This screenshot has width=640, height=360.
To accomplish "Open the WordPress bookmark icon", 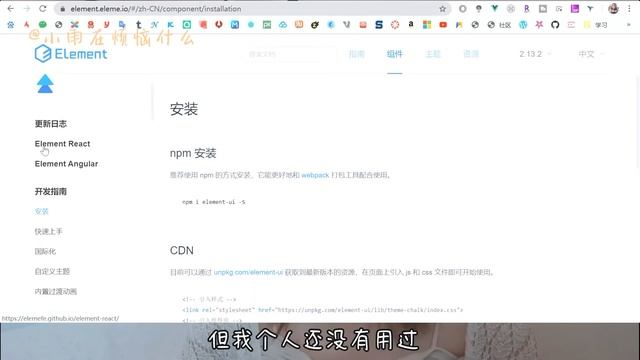I will (x=523, y=25).
